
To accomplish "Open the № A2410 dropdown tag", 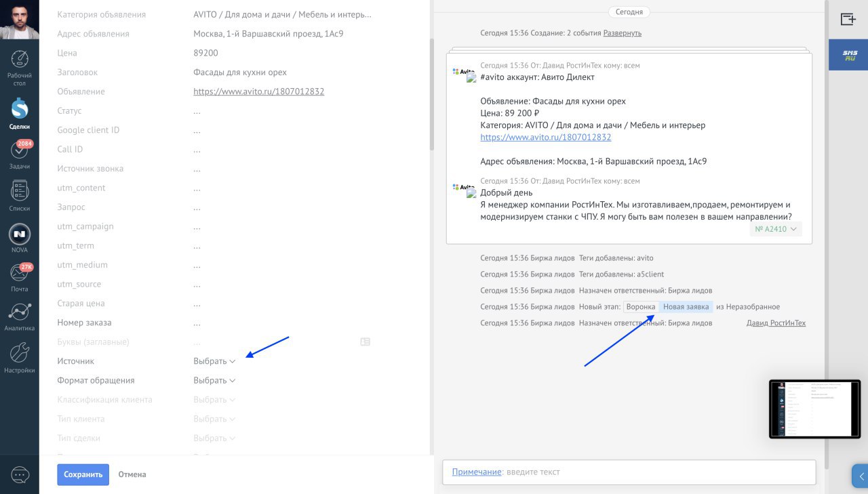I will tap(776, 229).
